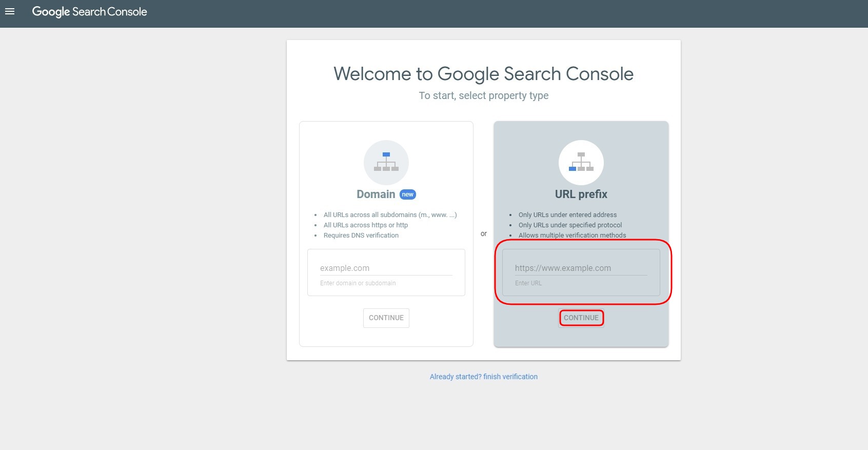Click 'All URLs across all subdomains' bullet

pyautogui.click(x=390, y=215)
